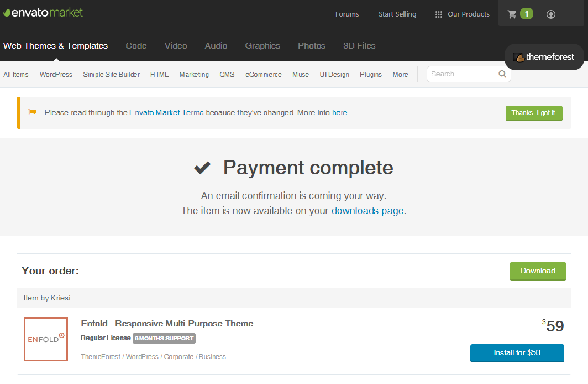This screenshot has height=384, width=588.
Task: Expand the More categories menu
Action: (x=400, y=75)
